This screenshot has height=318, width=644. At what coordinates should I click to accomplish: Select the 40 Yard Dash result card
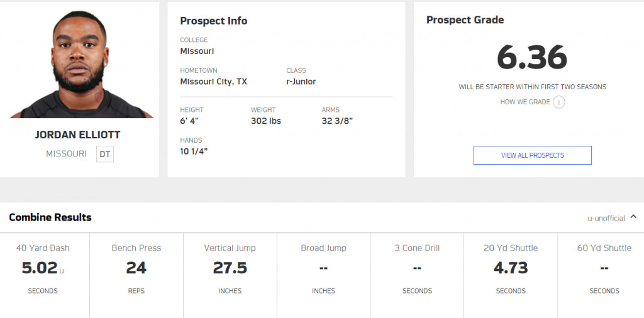tap(45, 275)
